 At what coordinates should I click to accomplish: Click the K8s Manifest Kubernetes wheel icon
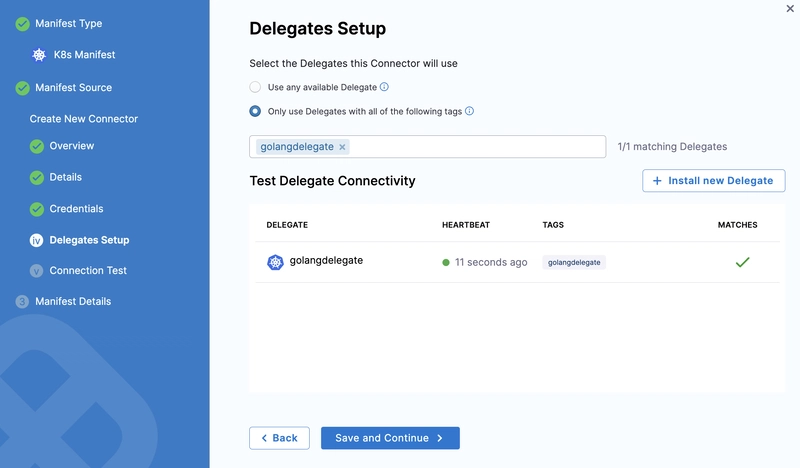point(39,55)
